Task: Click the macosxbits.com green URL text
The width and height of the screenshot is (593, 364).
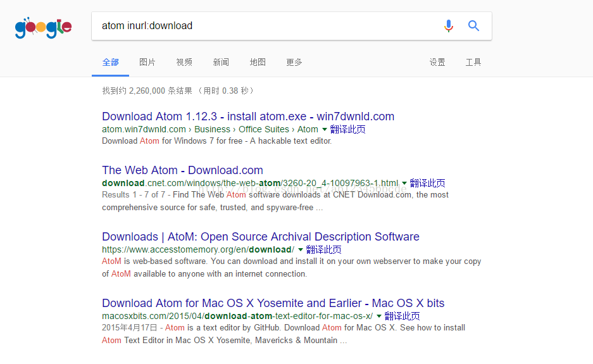Action: click(x=237, y=317)
